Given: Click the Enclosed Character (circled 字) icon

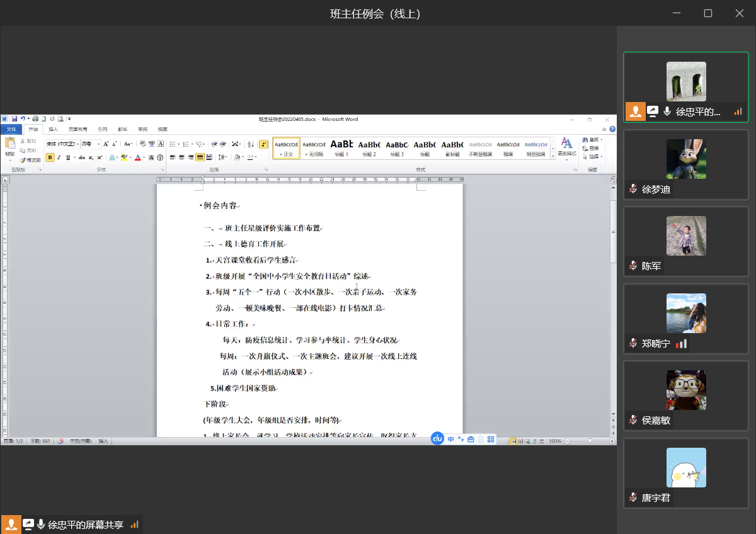Looking at the screenshot, I should click(x=160, y=157).
